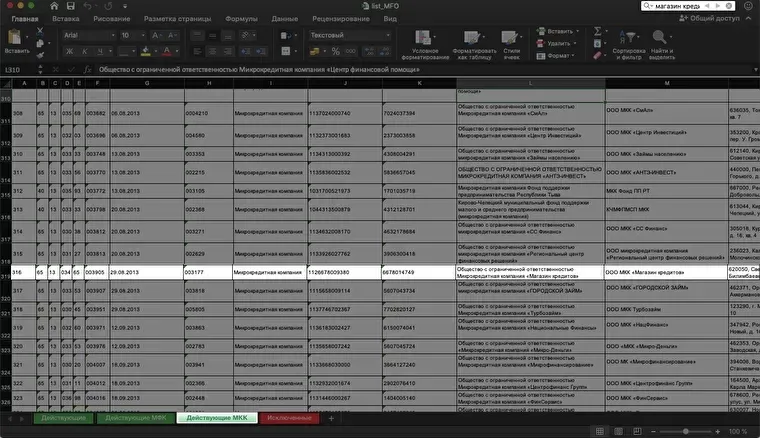Switch to the Действующие МФК sheet tab
This screenshot has width=760, height=438.
point(136,418)
